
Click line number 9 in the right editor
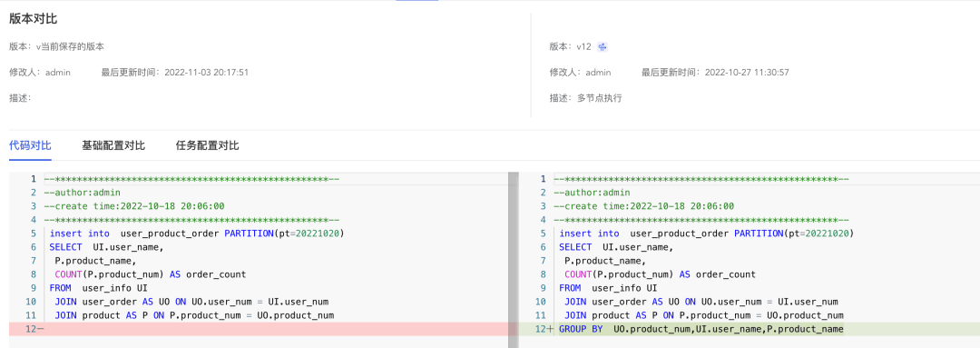[x=544, y=288]
